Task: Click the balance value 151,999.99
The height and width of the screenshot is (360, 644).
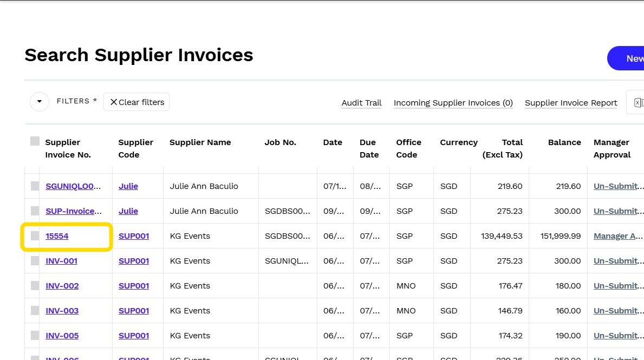Action: [560, 236]
